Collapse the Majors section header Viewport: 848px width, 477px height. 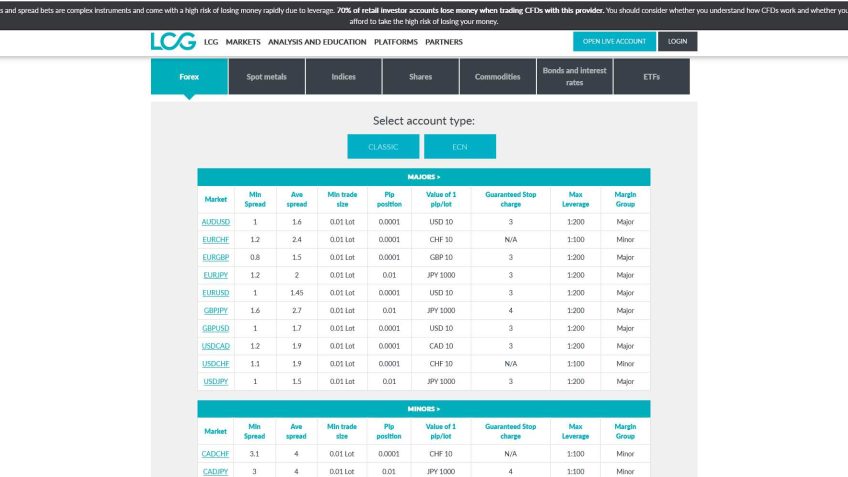click(423, 177)
